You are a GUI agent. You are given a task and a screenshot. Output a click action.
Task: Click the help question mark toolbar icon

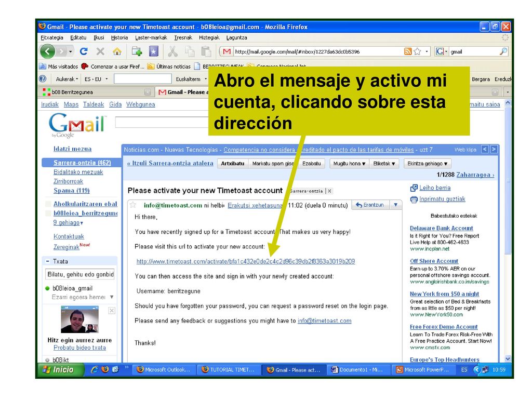coord(43,79)
